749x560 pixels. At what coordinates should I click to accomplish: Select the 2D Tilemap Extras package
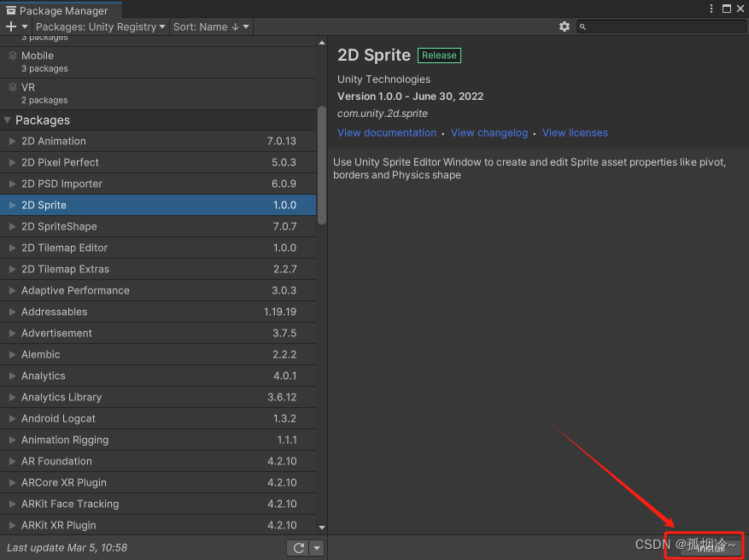click(158, 269)
